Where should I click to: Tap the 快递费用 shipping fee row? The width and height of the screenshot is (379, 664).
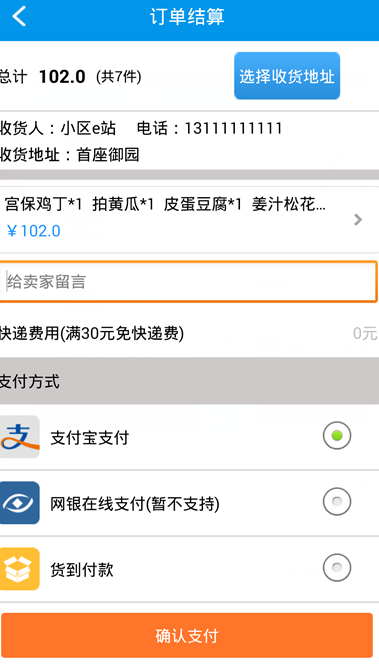coord(189,334)
